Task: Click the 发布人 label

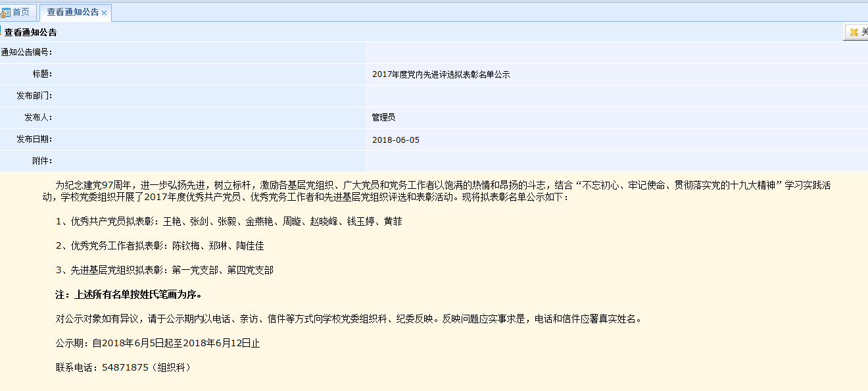Action: (38, 118)
